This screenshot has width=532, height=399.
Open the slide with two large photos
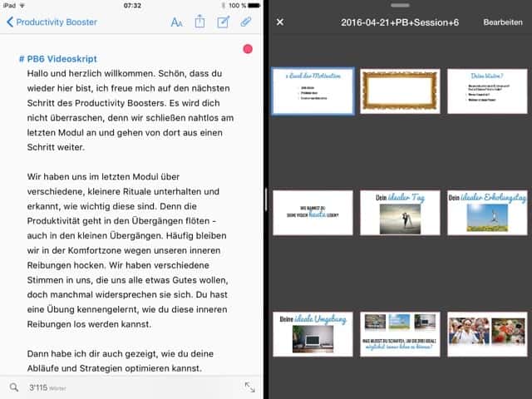(x=487, y=334)
